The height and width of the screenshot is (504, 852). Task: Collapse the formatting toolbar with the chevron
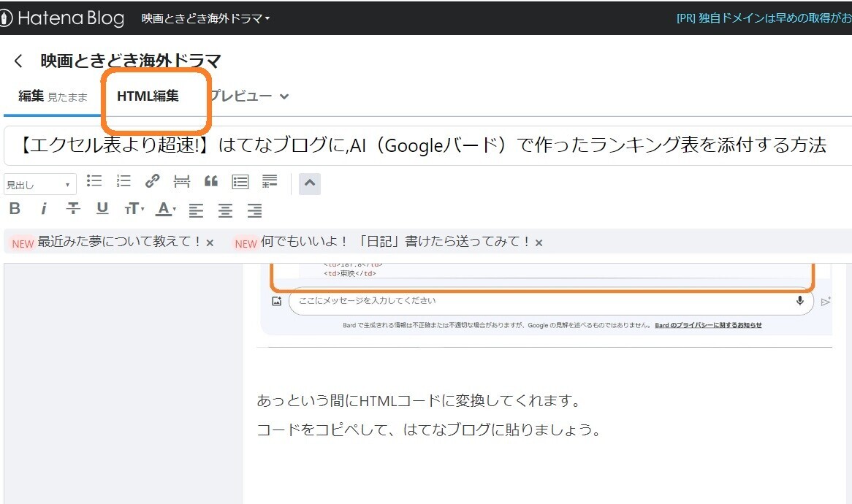pyautogui.click(x=309, y=183)
